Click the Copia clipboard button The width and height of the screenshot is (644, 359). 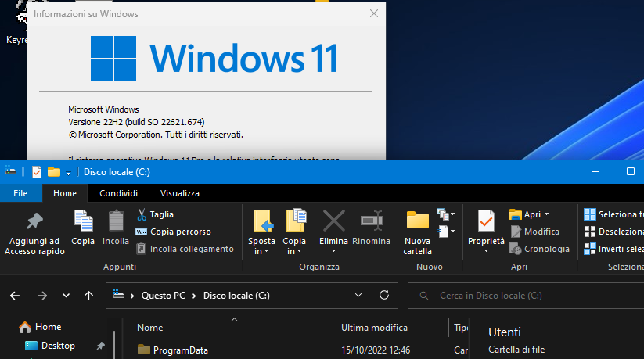(83, 228)
